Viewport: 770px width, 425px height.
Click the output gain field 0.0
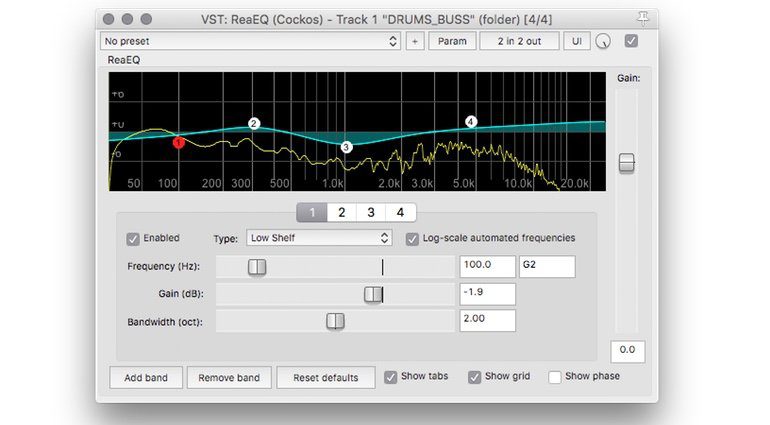pos(628,351)
